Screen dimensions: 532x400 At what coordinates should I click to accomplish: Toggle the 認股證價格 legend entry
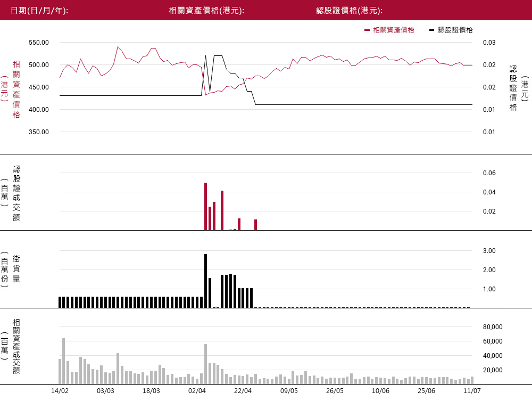point(451,30)
